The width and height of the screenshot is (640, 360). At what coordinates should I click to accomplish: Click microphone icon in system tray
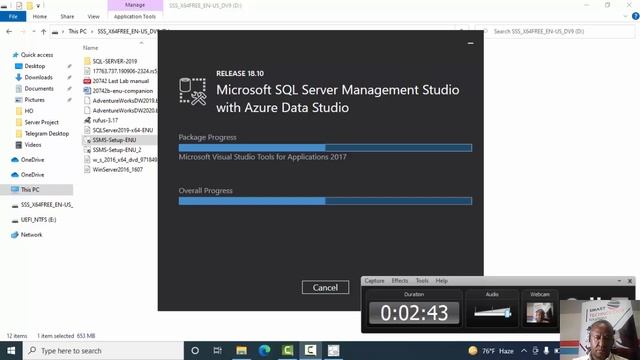pos(546,351)
